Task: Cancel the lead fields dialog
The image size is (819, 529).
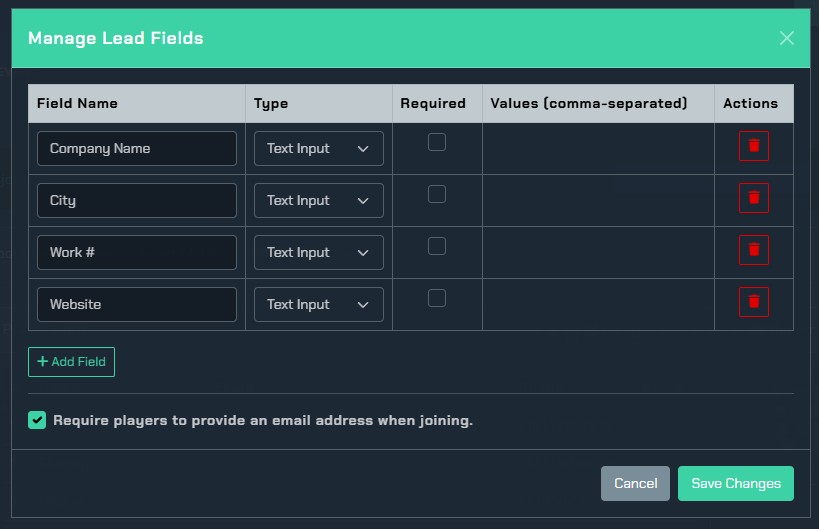Action: [635, 483]
